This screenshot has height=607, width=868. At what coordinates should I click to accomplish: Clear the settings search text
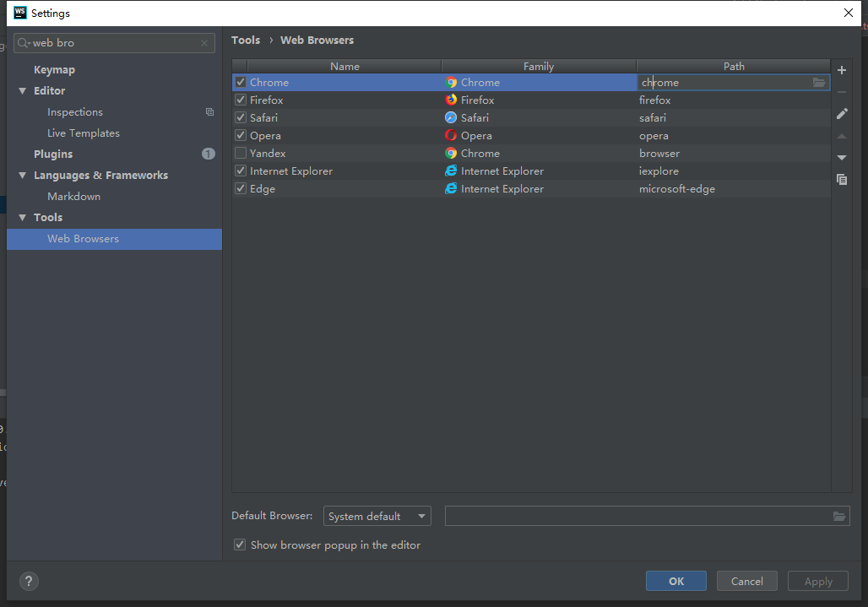click(x=204, y=42)
